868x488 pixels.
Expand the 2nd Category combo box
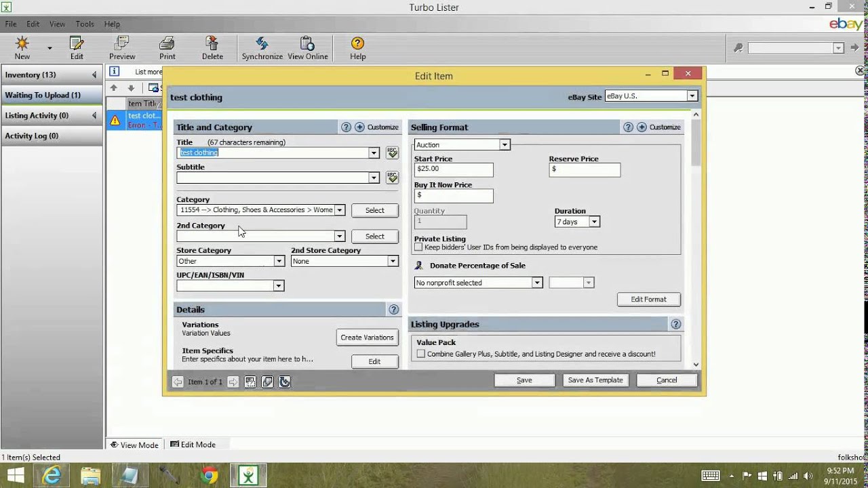coord(340,236)
